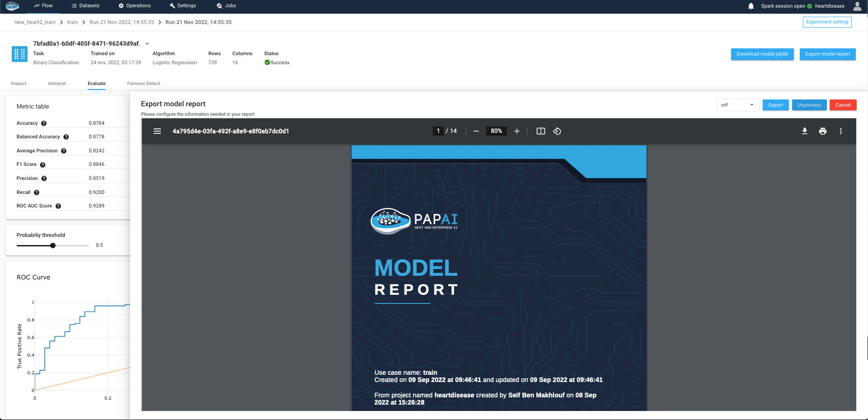This screenshot has width=868, height=420.
Task: Download the PDF from viewer toolbar
Action: point(805,131)
